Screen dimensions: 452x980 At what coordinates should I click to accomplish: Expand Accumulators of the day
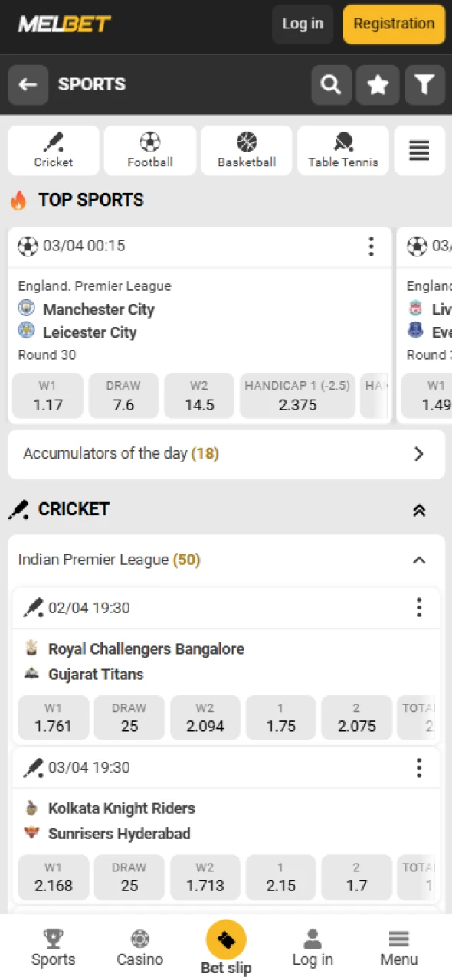tap(418, 453)
